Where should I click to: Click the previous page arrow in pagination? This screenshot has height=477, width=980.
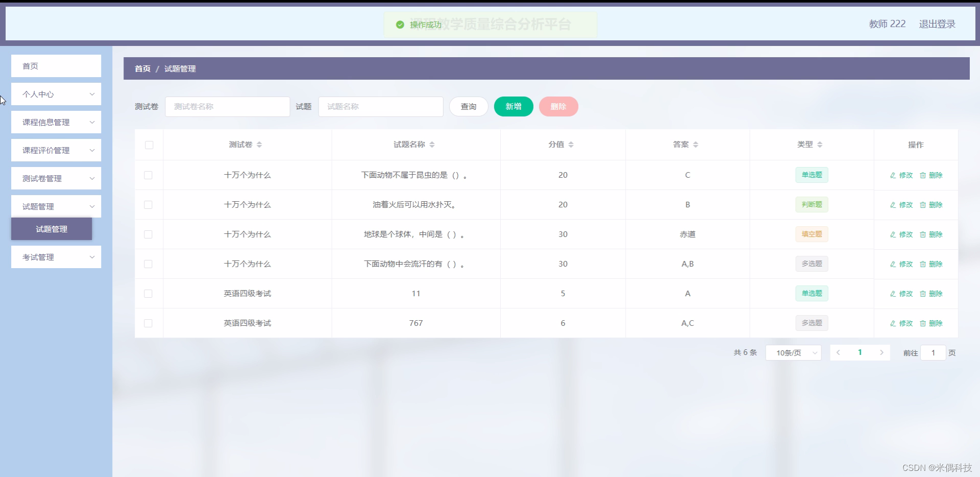point(839,352)
